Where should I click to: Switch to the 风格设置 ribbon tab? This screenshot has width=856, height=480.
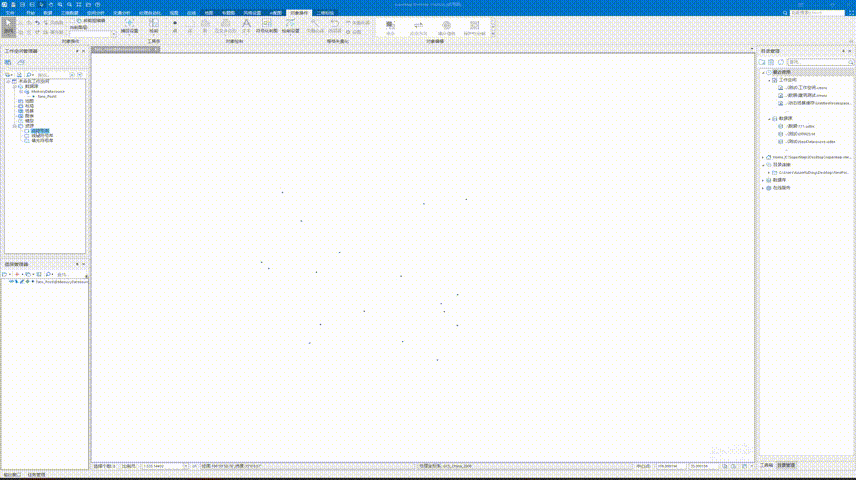pos(252,13)
